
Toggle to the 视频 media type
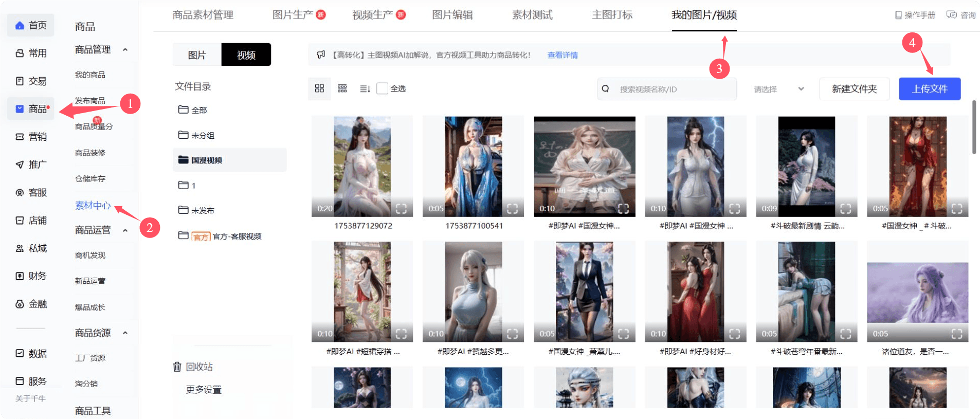click(x=246, y=55)
